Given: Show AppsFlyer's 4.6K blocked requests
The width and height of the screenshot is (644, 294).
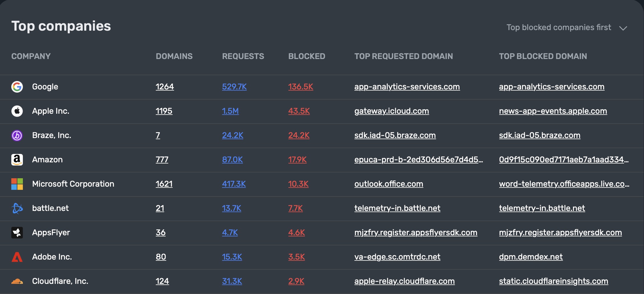Looking at the screenshot, I should (297, 233).
